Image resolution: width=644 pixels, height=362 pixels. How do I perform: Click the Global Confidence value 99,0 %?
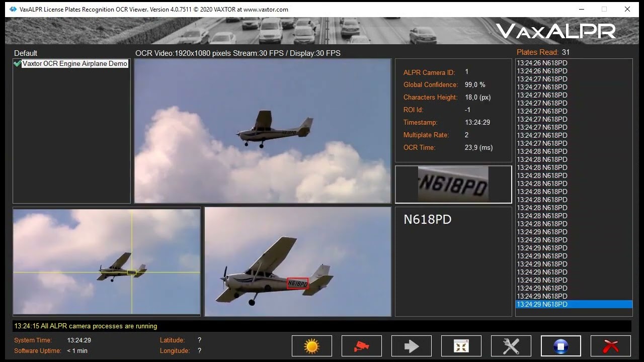(475, 84)
